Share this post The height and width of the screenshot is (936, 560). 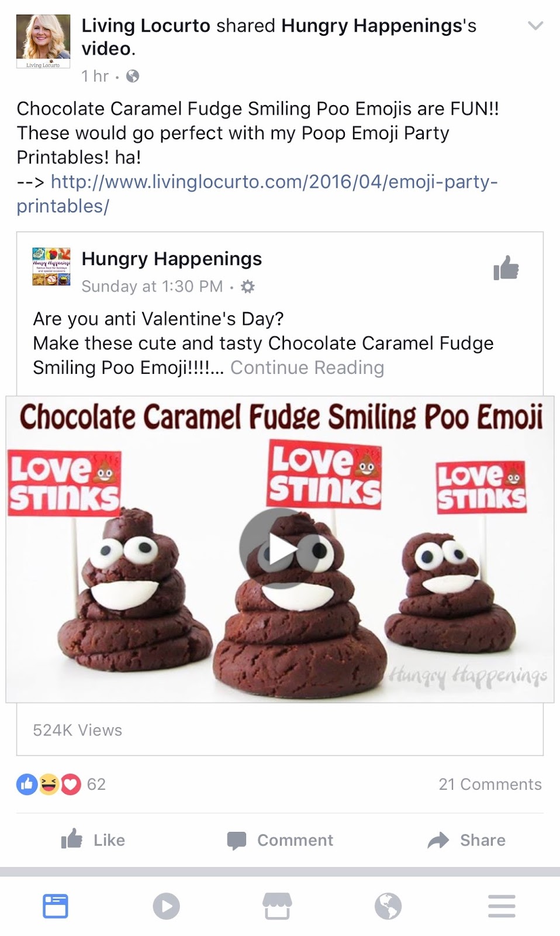click(466, 840)
